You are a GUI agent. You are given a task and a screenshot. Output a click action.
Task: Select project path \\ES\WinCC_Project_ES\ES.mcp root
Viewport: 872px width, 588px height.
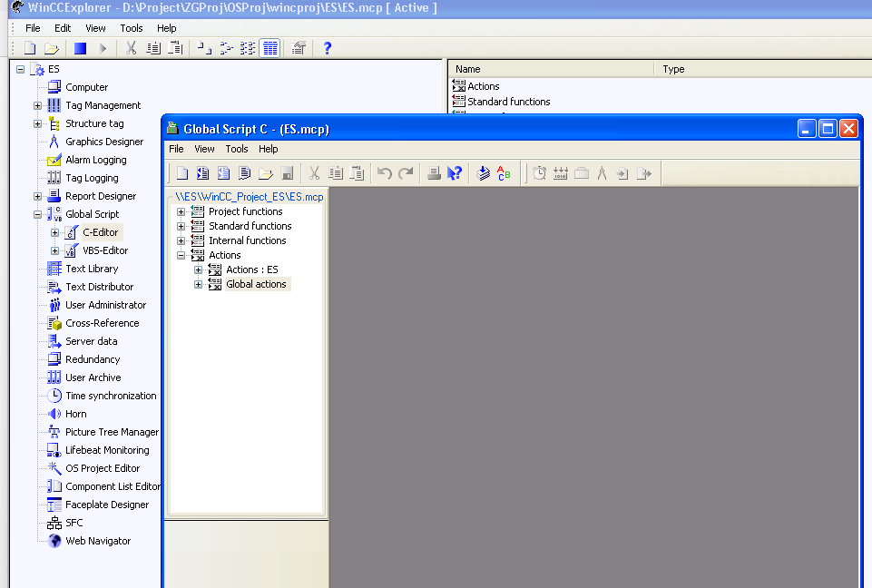click(x=250, y=197)
